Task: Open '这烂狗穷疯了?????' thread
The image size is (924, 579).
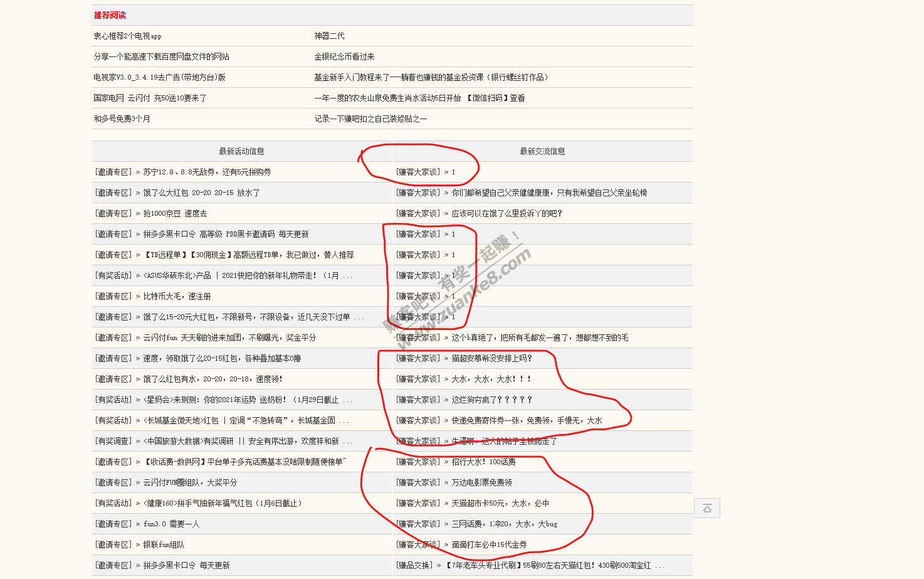Action: click(x=492, y=400)
